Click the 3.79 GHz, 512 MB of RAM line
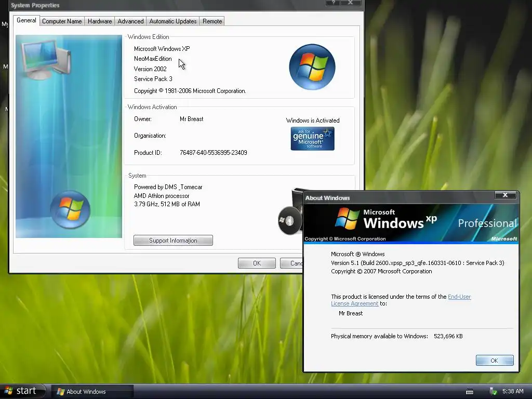 [x=167, y=204]
